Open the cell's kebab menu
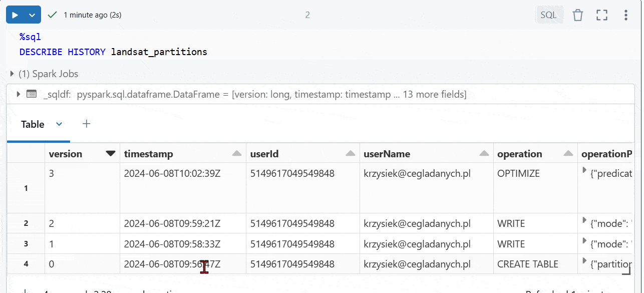Viewport: 644px width, 293px height. pyautogui.click(x=625, y=15)
